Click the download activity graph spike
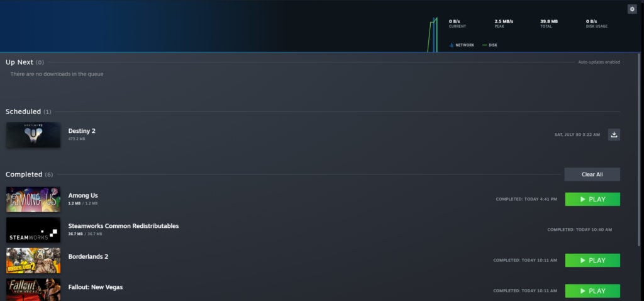 (x=433, y=35)
